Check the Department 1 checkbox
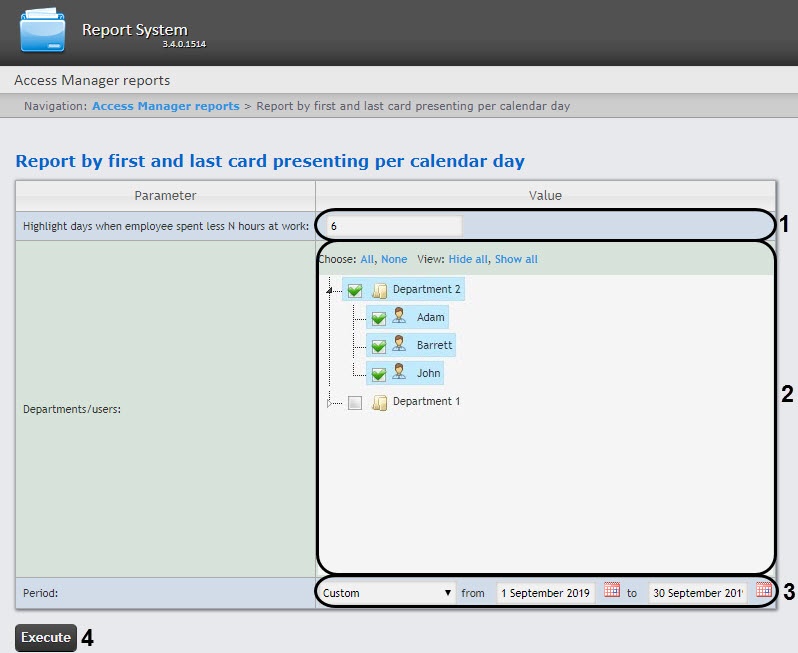 tap(355, 403)
